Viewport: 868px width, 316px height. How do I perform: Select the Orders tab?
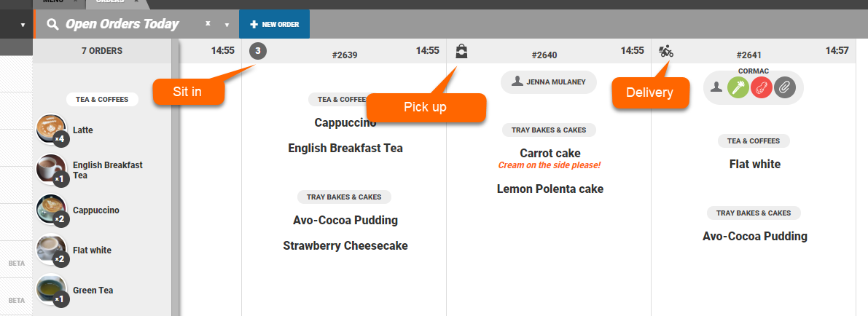click(109, 2)
